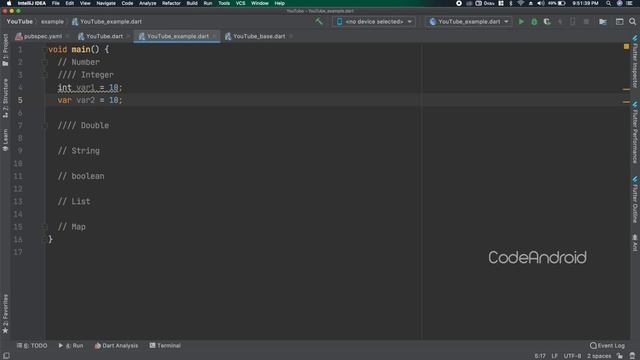The image size is (640, 360).
Task: Open the Terminal tool window
Action: [165, 346]
